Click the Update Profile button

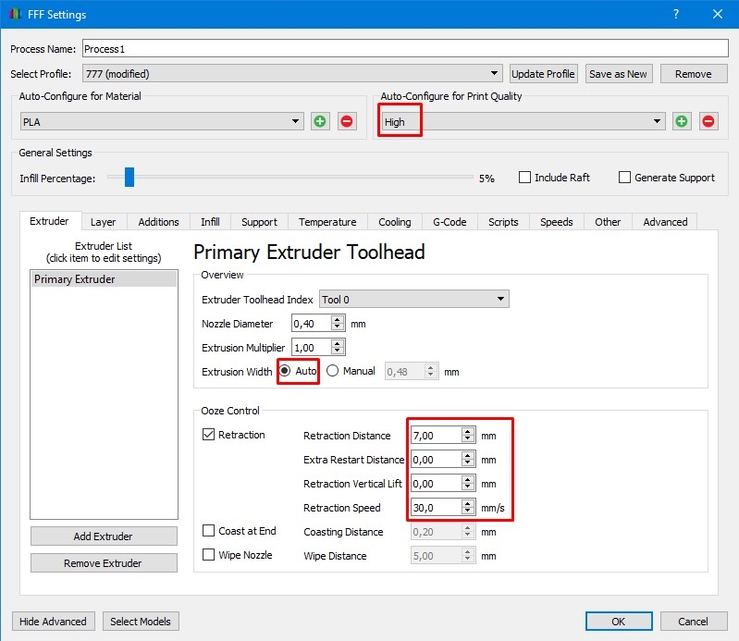pos(543,74)
